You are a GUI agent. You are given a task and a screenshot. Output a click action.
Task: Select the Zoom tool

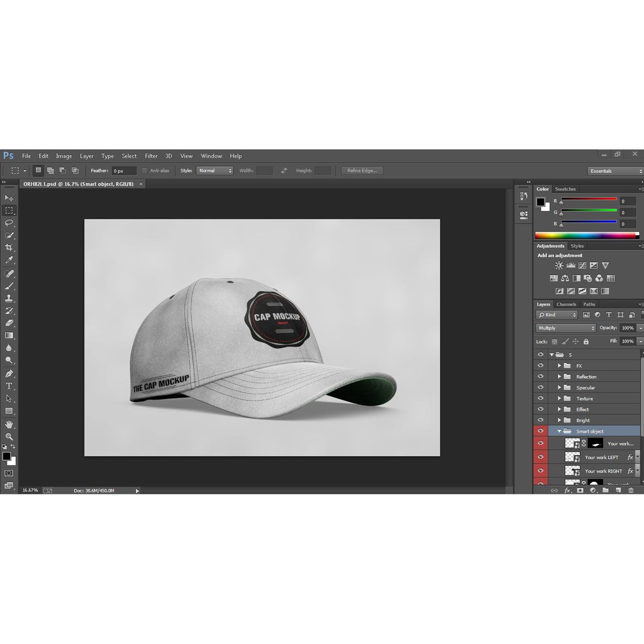9,436
